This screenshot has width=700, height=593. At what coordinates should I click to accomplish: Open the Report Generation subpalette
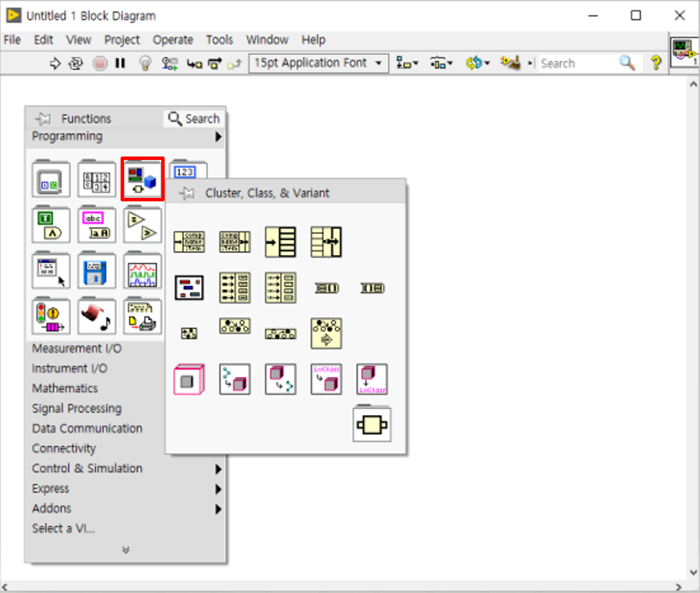tap(143, 316)
